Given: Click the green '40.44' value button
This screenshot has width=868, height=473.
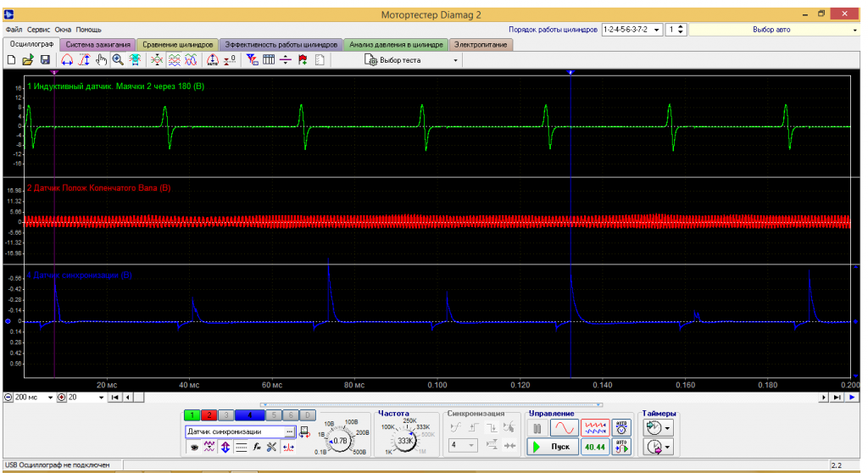Looking at the screenshot, I should [x=595, y=447].
